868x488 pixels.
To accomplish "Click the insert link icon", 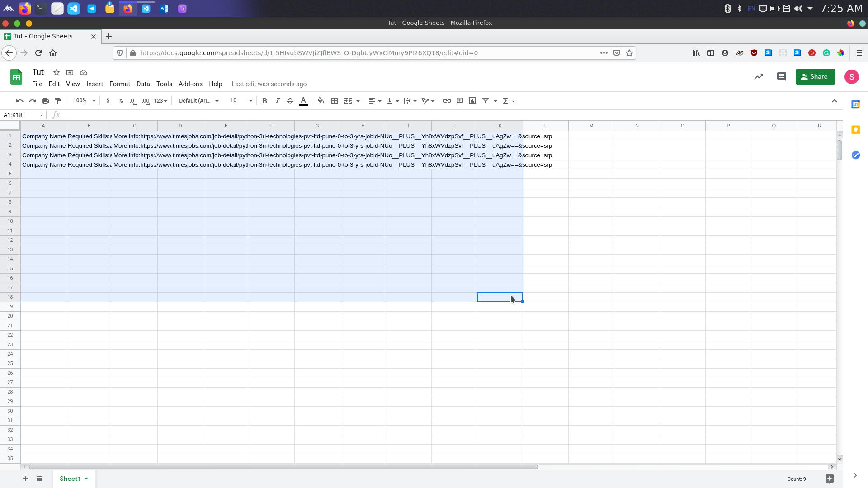I will pyautogui.click(x=447, y=101).
